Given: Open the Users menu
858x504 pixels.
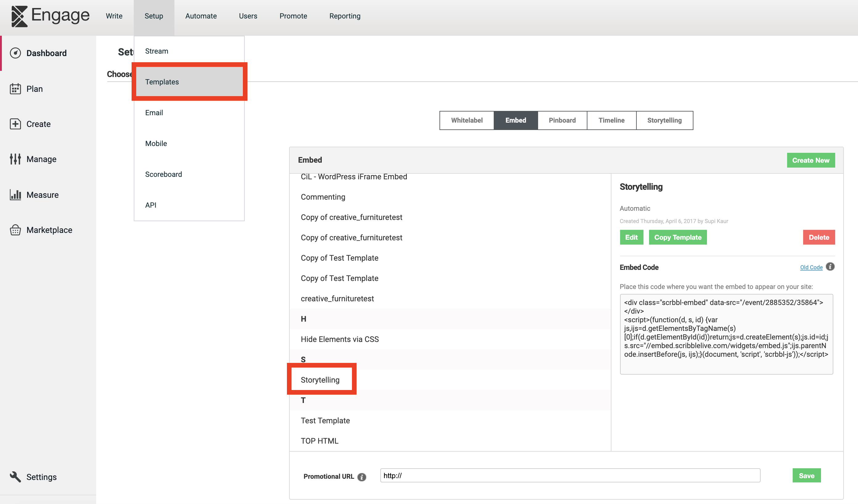Looking at the screenshot, I should (x=248, y=16).
